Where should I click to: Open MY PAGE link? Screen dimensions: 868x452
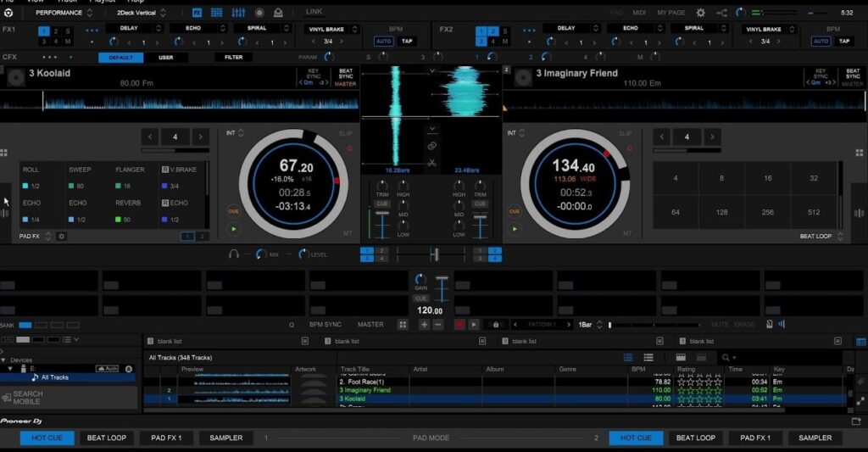(671, 12)
